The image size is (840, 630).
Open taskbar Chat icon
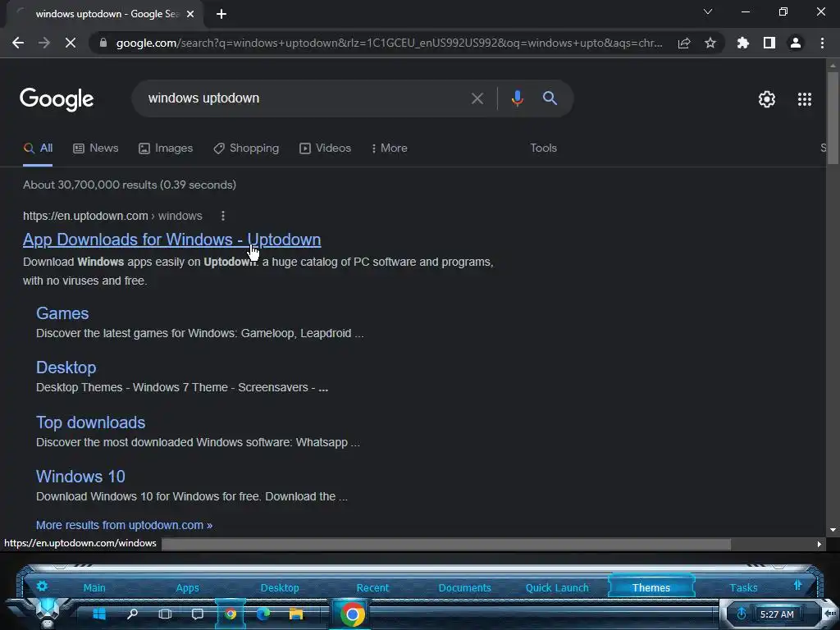coord(198,614)
